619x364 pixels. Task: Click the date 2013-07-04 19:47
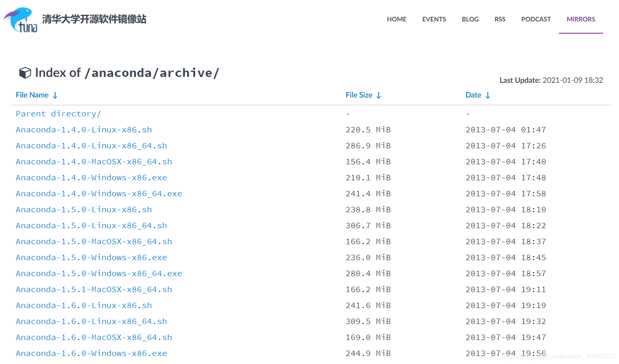[506, 338]
